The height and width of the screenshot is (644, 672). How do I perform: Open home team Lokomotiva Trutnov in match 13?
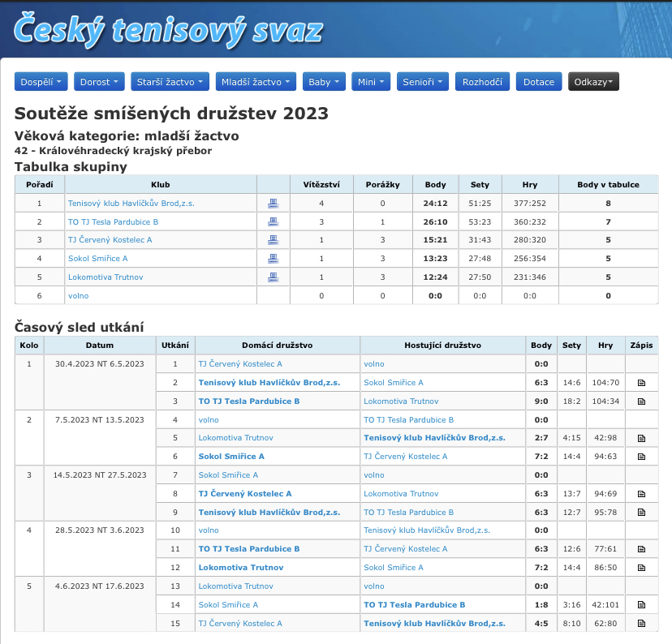235,586
